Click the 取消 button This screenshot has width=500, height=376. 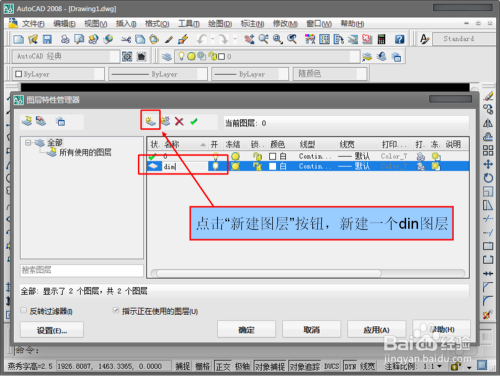[x=311, y=329]
